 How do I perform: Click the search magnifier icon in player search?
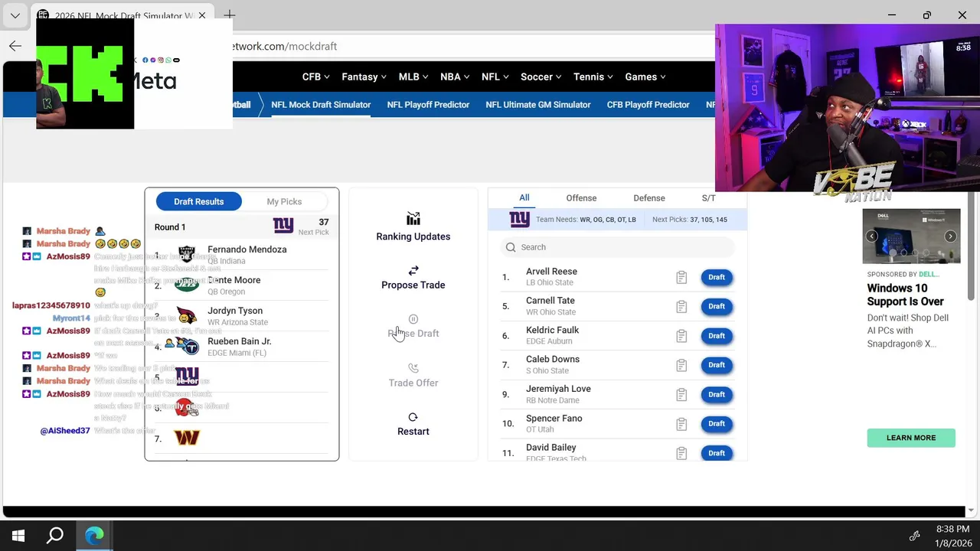click(x=511, y=247)
